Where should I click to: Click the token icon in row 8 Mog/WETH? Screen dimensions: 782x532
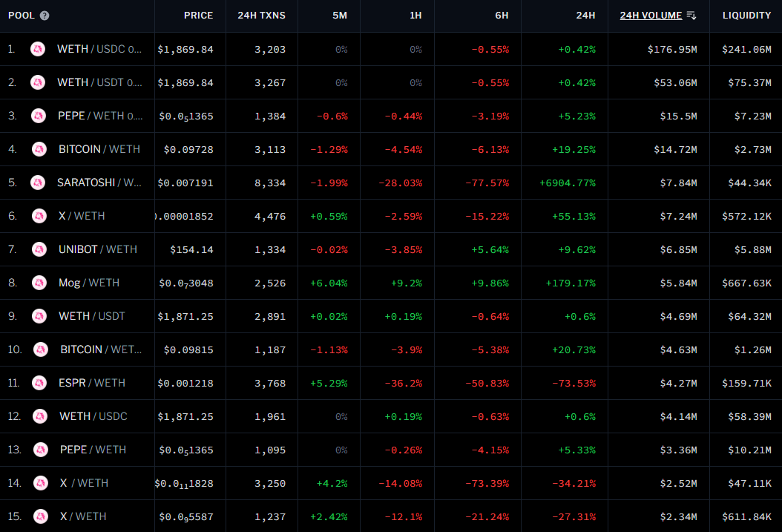pyautogui.click(x=39, y=283)
